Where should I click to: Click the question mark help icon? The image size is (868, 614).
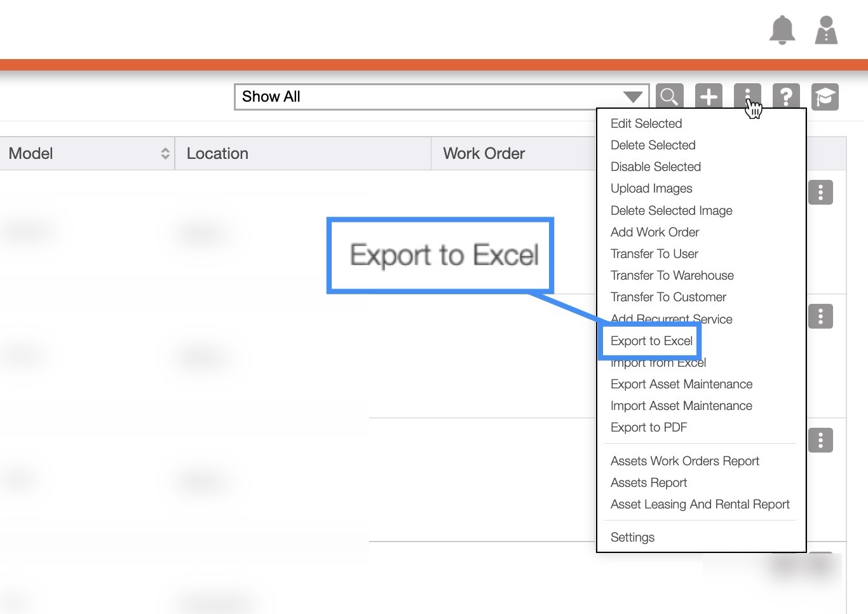tap(786, 97)
